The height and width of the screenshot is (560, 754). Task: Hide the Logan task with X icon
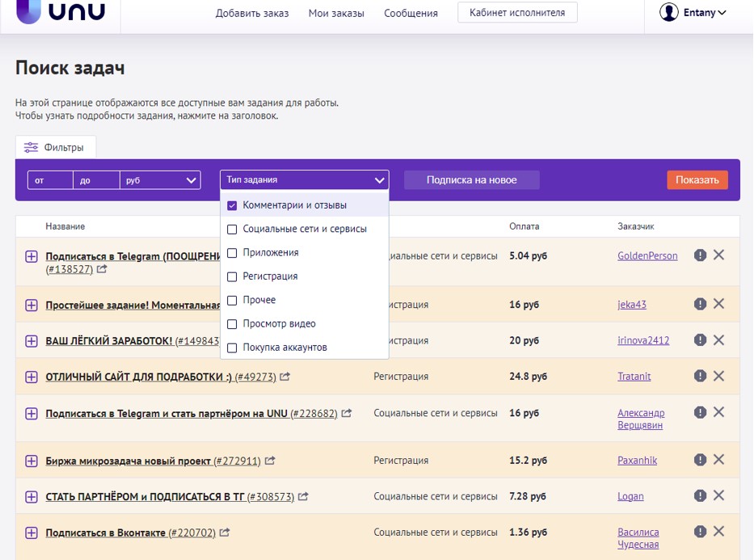coord(719,495)
